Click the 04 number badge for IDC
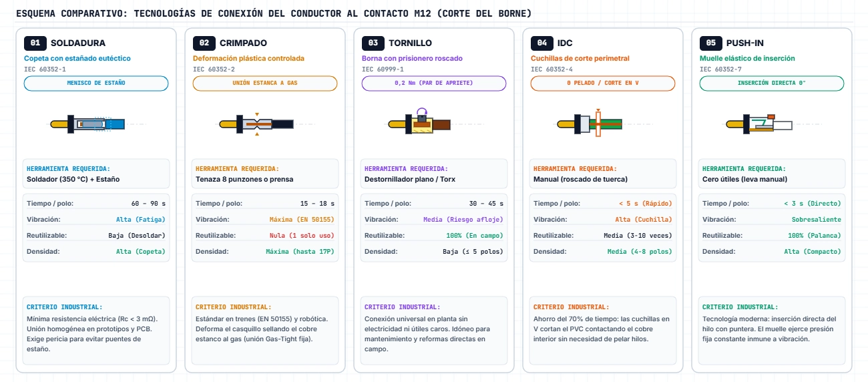This screenshot has height=382, width=868. point(542,43)
